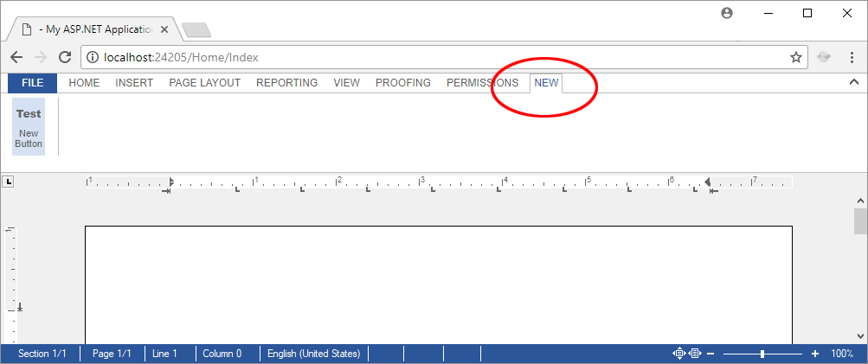
Task: Click the tab alignment selector on ruler
Action: coord(10,182)
